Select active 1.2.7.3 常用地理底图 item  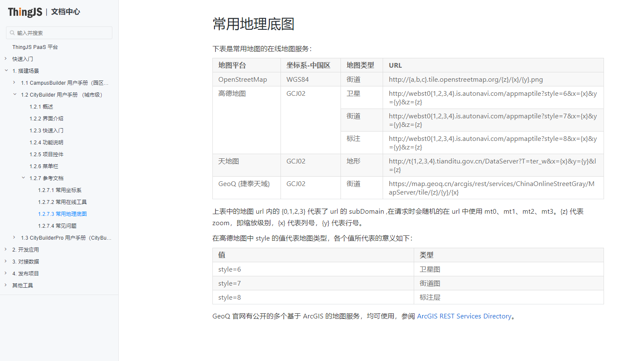point(62,214)
